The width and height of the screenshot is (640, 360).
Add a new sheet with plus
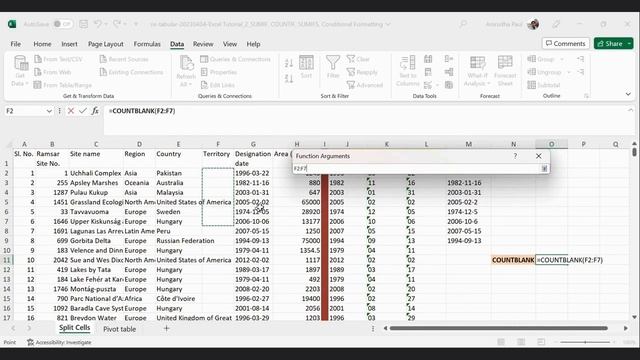166,328
